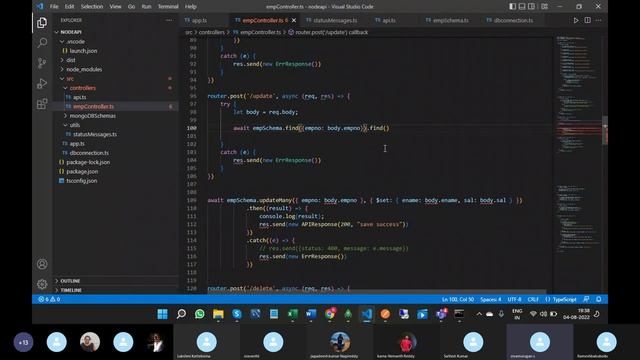Open Skype from the taskbar
The width and height of the screenshot is (640, 360).
tap(237, 314)
